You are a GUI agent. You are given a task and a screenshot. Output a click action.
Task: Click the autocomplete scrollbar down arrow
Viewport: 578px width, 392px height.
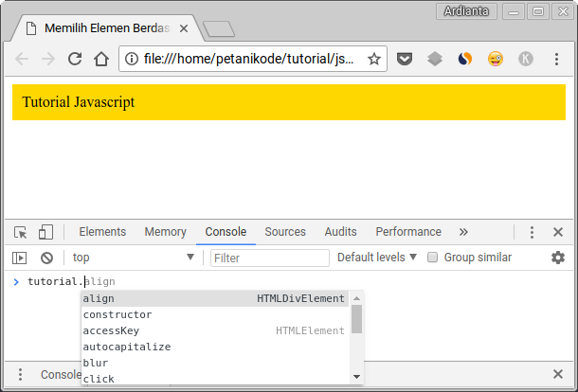[x=356, y=377]
